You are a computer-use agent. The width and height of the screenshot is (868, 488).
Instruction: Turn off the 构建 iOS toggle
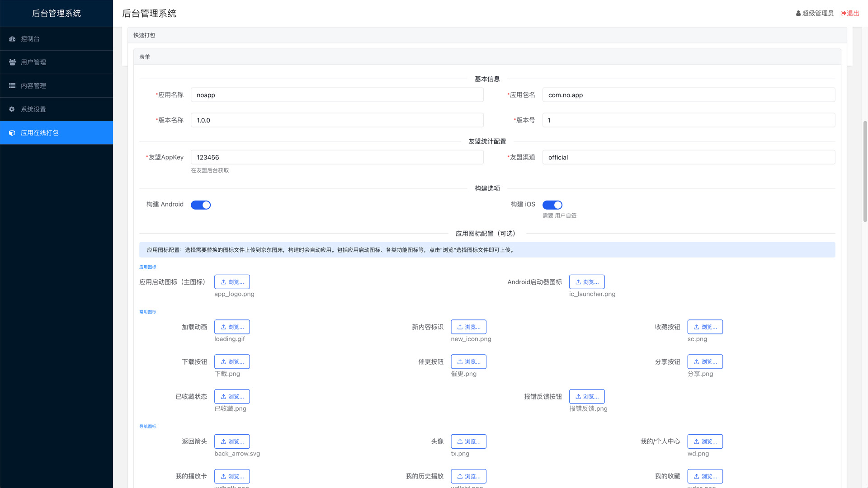click(x=552, y=205)
